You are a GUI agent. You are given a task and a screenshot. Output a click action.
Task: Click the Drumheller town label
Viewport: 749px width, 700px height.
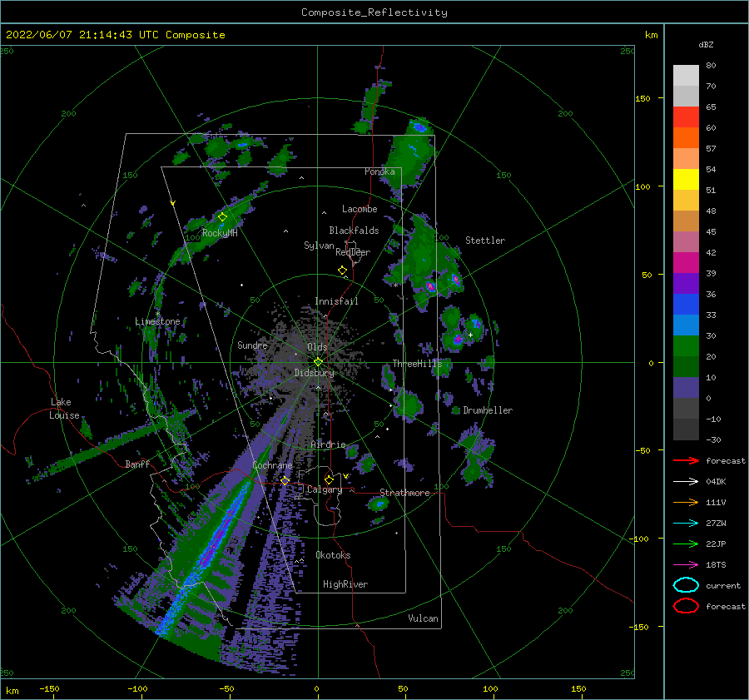(x=488, y=410)
